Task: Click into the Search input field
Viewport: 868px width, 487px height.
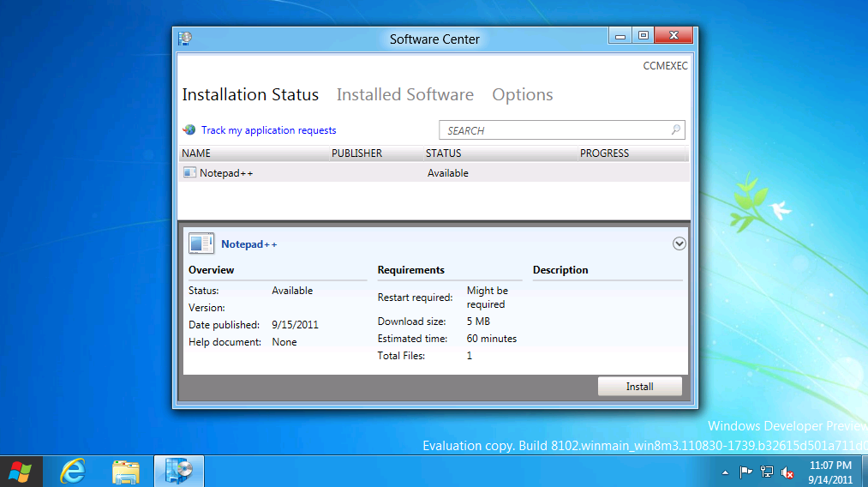Action: click(553, 130)
